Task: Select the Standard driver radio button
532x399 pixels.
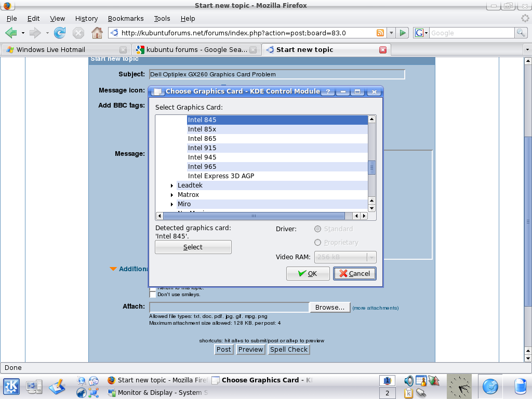Action: [318, 229]
